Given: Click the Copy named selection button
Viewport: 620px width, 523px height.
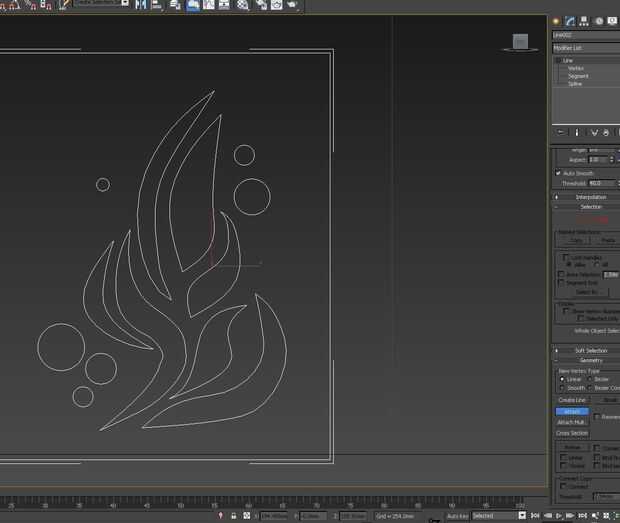Looking at the screenshot, I should 576,240.
